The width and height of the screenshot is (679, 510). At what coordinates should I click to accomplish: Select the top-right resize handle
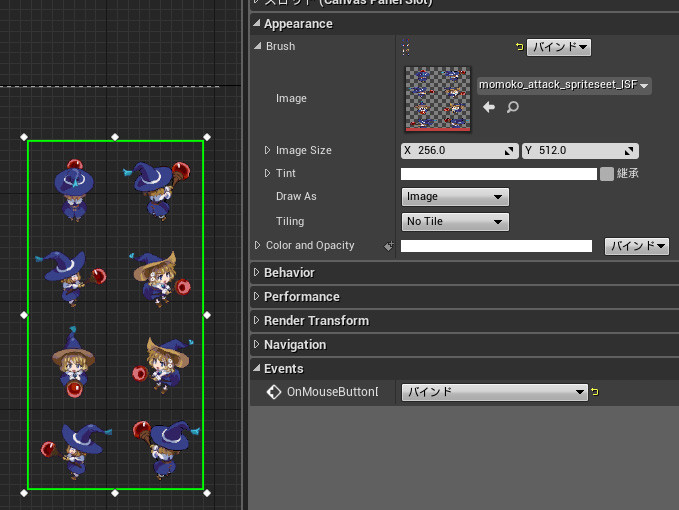(207, 137)
